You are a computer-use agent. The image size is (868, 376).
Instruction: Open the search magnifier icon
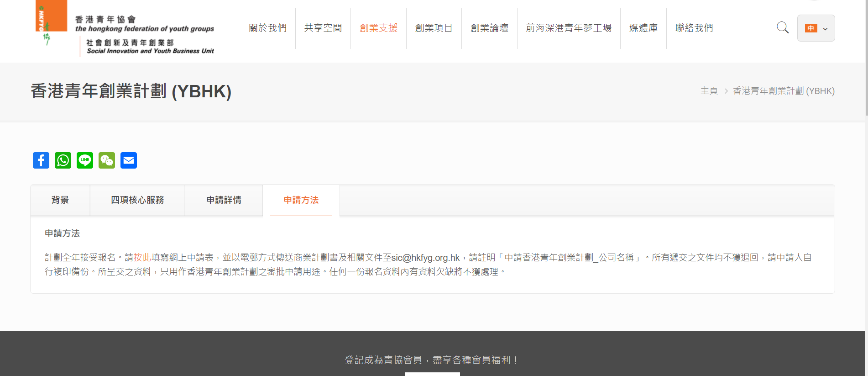point(783,28)
